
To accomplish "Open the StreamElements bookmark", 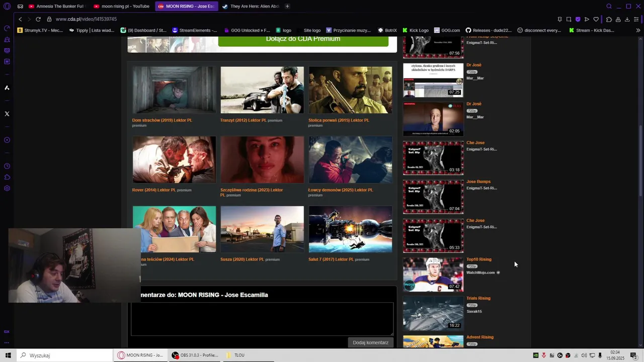I will pos(195,30).
